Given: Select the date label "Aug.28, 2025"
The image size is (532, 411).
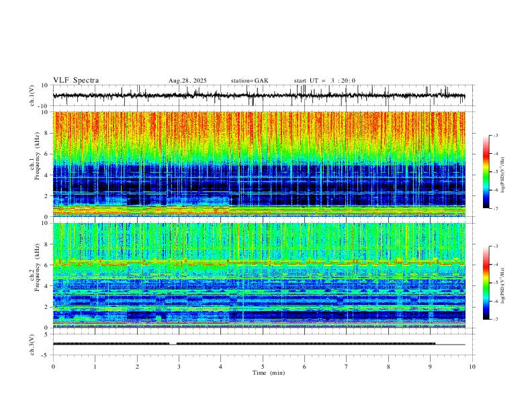Looking at the screenshot, I should (187, 81).
